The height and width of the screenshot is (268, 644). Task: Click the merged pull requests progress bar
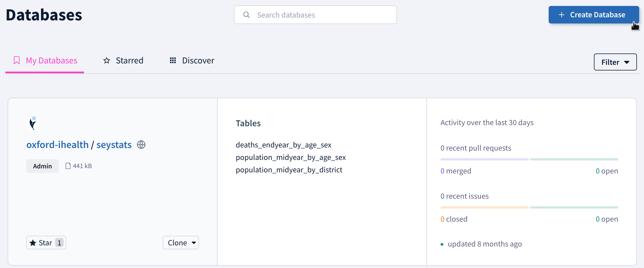(x=484, y=159)
